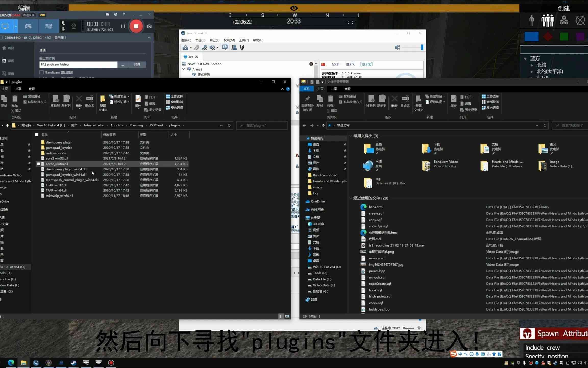
Task: Collapse 常用文件夹 (9) section
Action: 351,136
